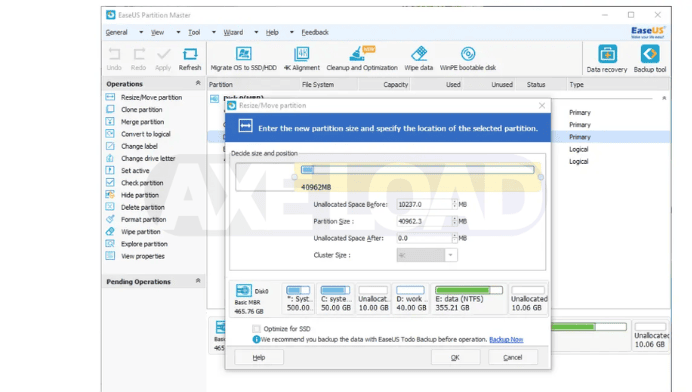Expand the Wizard menu arrow
This screenshot has width=692, height=392.
coord(256,32)
